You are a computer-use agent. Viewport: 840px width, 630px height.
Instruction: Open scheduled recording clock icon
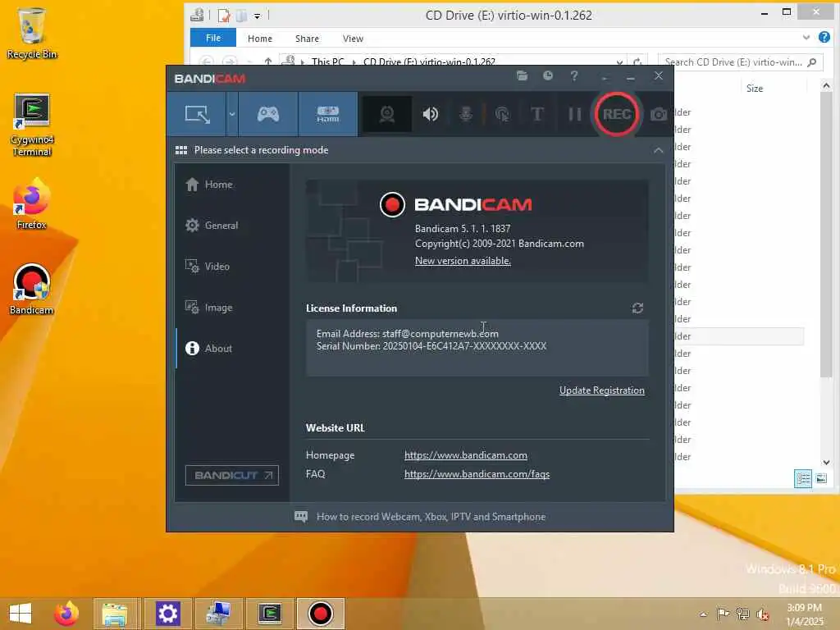click(x=547, y=75)
